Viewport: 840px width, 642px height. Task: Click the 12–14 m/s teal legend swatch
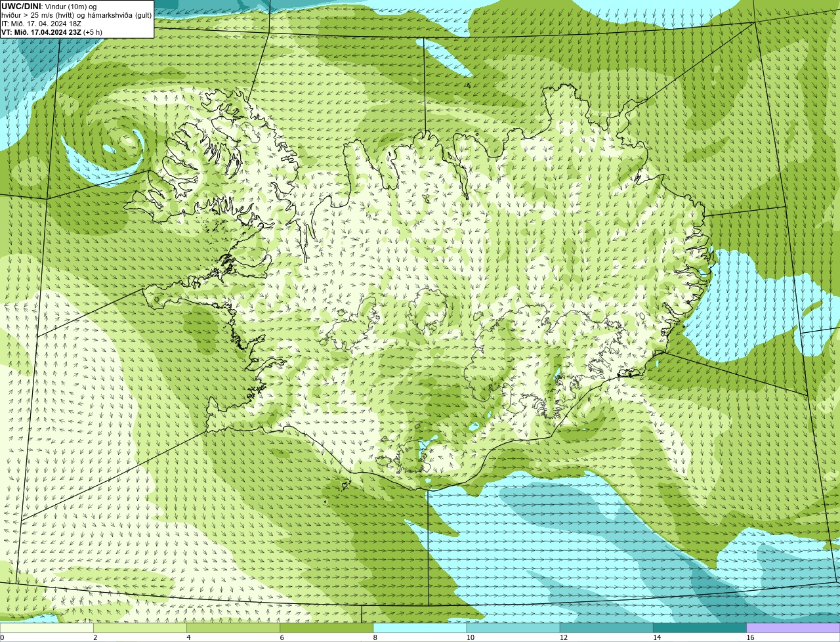tap(606, 628)
